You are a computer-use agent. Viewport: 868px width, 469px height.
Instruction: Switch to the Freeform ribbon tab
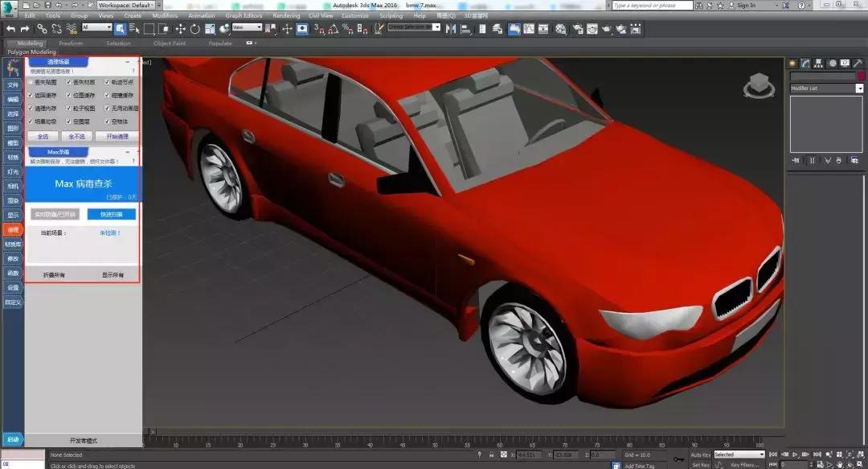click(x=71, y=43)
